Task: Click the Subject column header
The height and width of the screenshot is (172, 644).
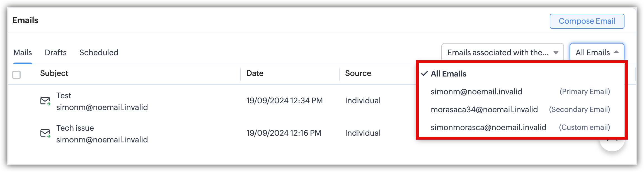Action: [54, 73]
